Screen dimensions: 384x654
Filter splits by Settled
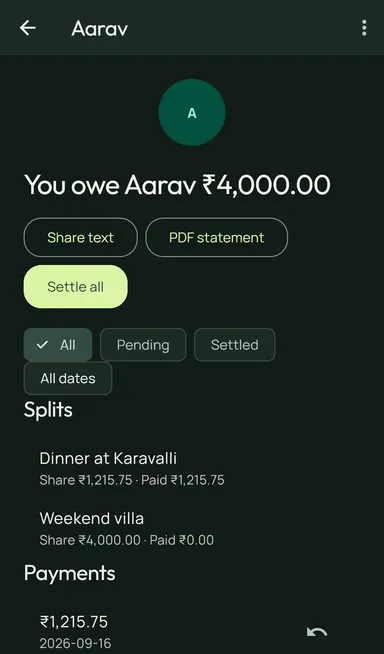click(234, 345)
